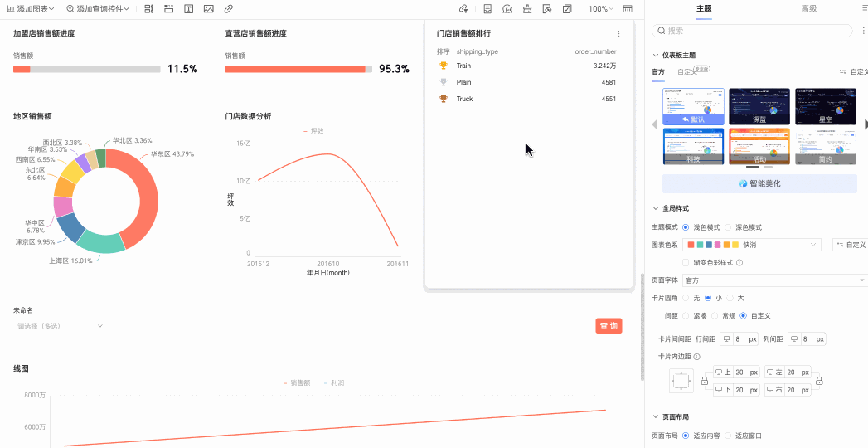
Task: Open the more menu on 门店销售额排行 card
Action: point(619,34)
